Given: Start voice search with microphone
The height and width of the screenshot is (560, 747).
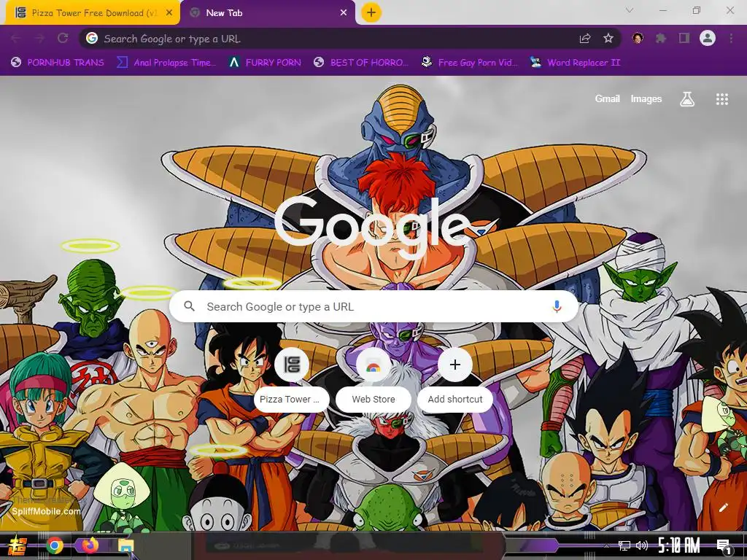Looking at the screenshot, I should 557,307.
